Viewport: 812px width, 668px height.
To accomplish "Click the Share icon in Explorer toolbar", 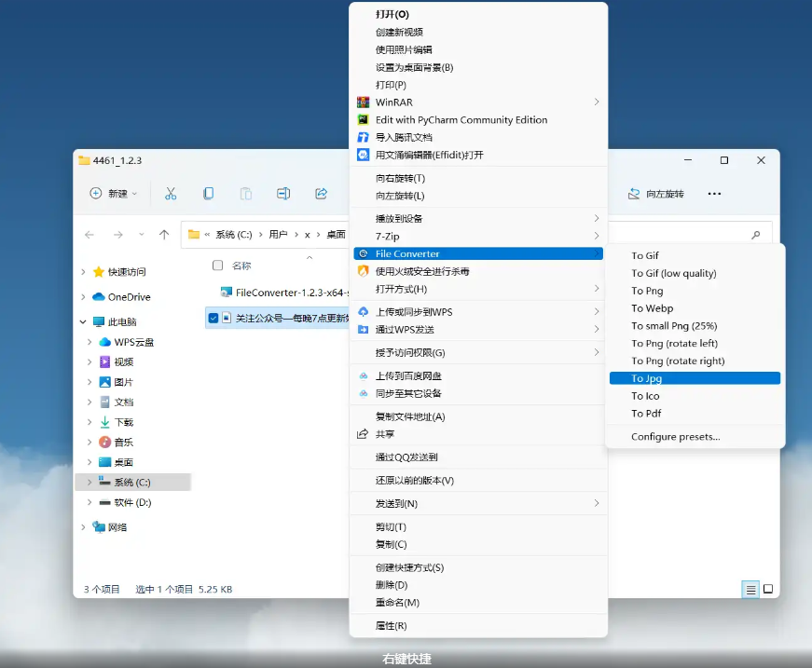I will point(321,194).
